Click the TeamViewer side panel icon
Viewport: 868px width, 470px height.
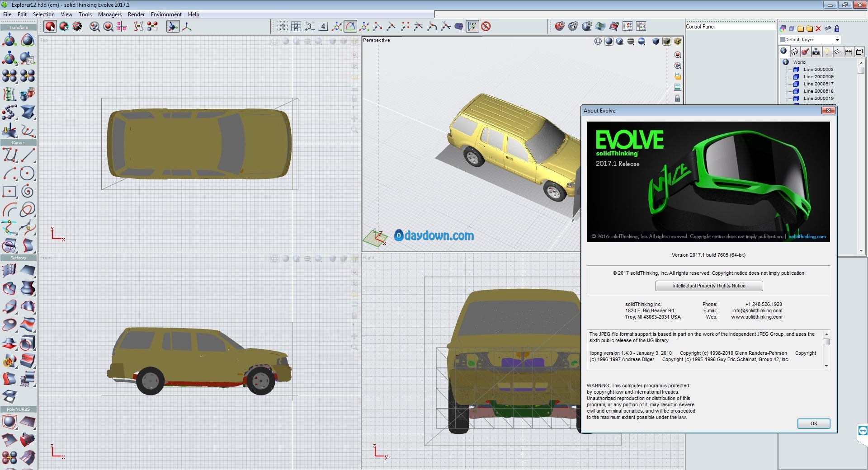(x=863, y=430)
